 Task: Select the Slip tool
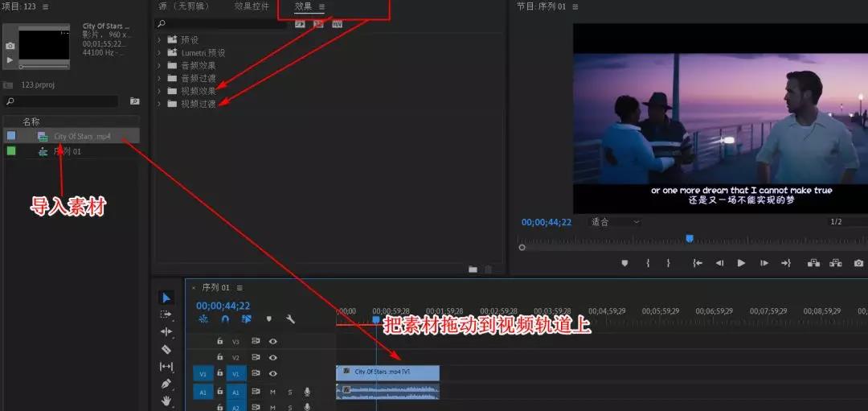[x=166, y=366]
